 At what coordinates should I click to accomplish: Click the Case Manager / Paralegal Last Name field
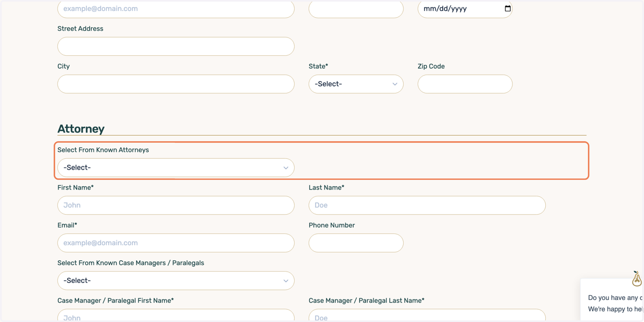[427, 316]
